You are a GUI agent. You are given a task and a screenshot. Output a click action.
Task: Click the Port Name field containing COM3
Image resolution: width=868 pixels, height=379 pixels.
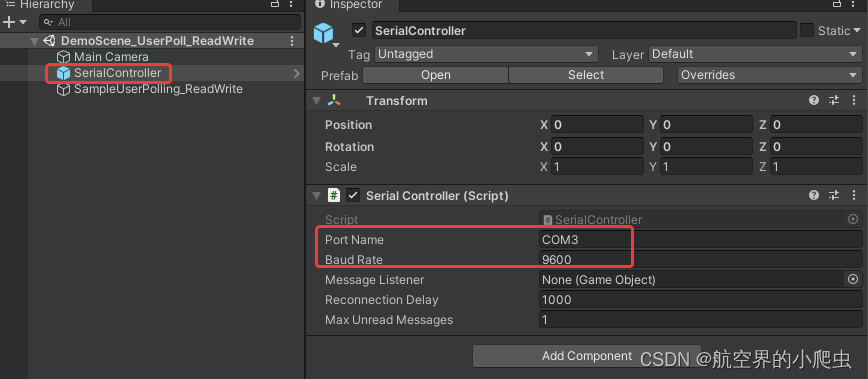(700, 240)
